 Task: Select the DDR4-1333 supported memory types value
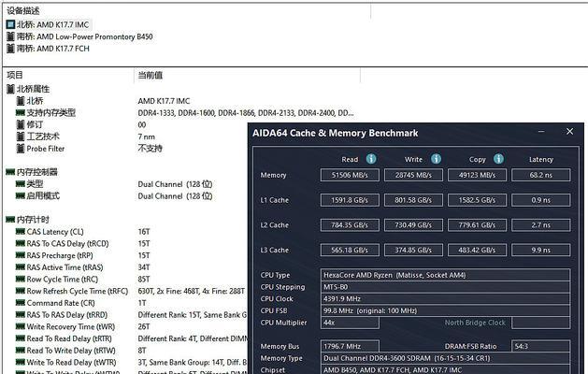[x=246, y=112]
